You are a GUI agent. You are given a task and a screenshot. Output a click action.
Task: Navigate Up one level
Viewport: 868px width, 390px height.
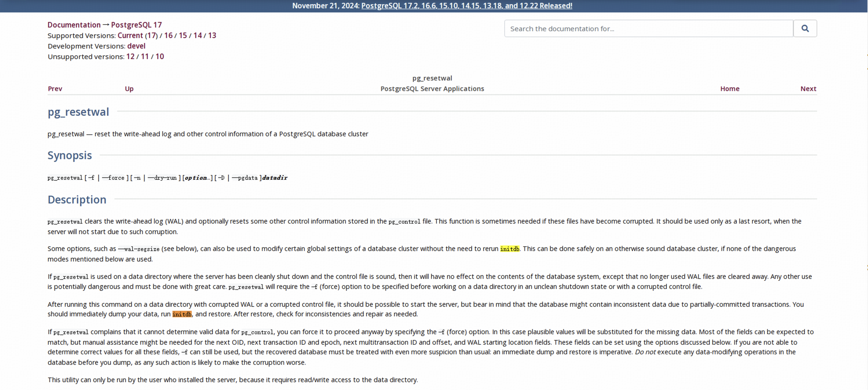(129, 89)
